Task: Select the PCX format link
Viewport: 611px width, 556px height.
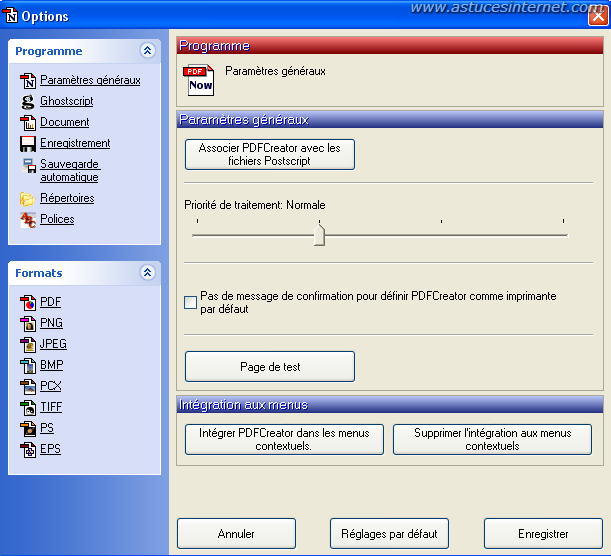Action: 51,386
